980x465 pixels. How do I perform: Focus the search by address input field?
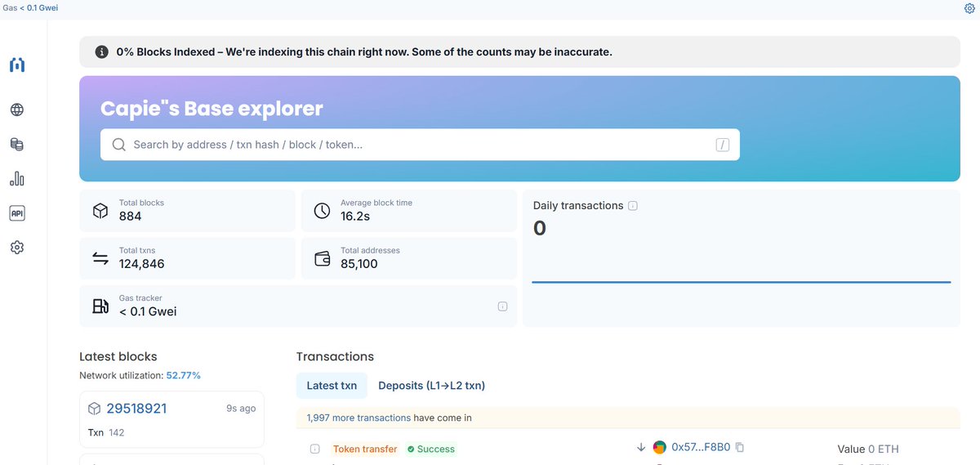[421, 145]
